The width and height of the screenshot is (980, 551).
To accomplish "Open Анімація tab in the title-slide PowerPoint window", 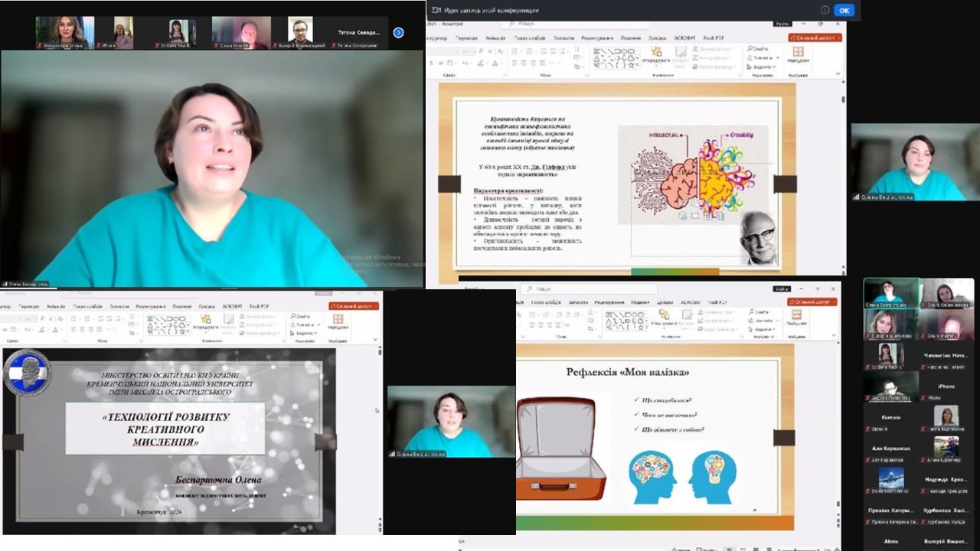I will point(56,306).
